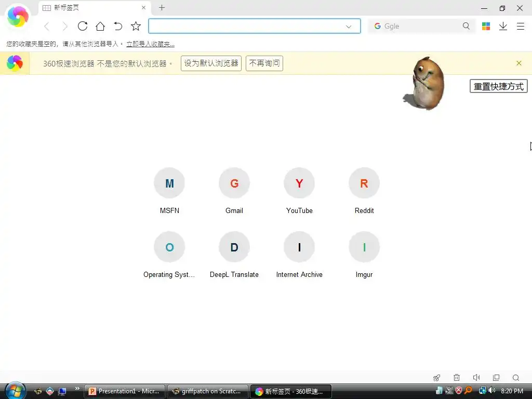Toggle the bottom bar speaker mute icon
The height and width of the screenshot is (399, 532).
pos(476,377)
